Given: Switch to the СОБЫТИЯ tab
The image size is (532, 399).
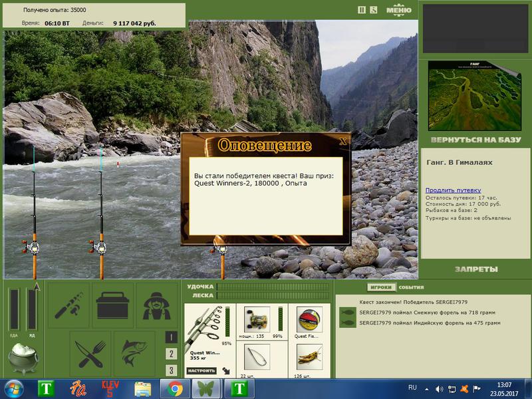Looking at the screenshot, I should pos(411,287).
